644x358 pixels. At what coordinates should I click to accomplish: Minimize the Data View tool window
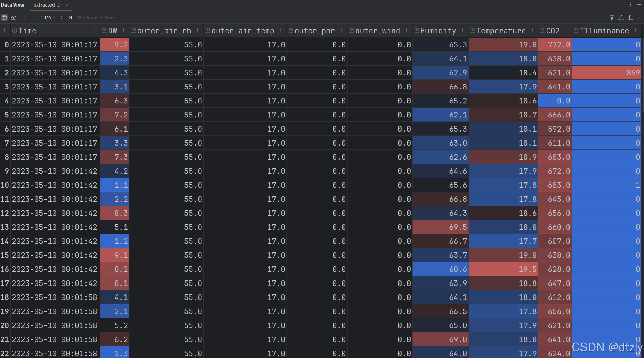(639, 4)
